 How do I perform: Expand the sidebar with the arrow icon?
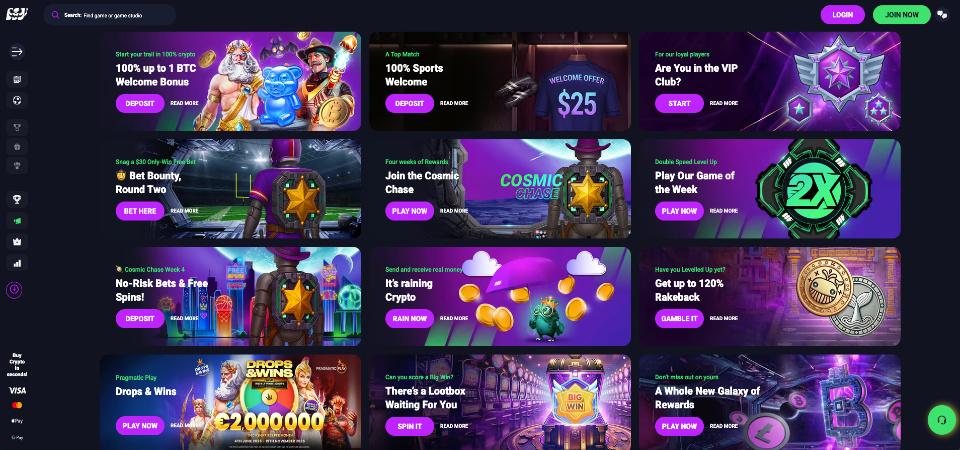coord(17,52)
